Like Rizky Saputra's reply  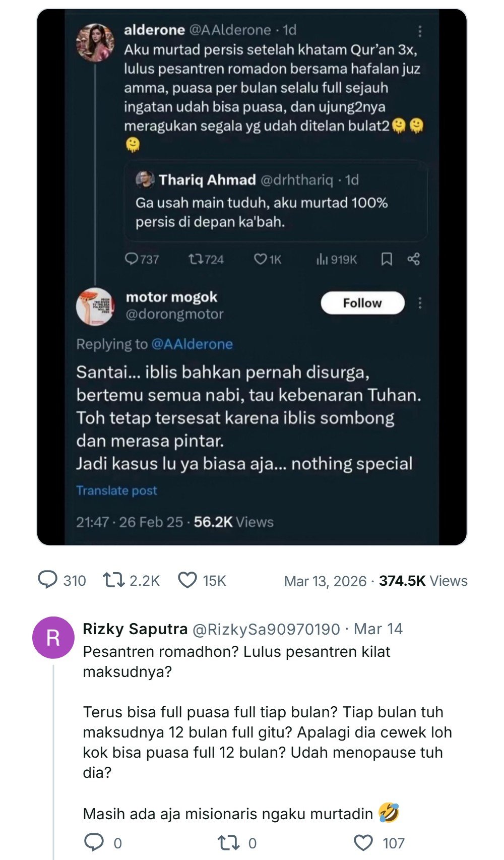click(x=363, y=843)
